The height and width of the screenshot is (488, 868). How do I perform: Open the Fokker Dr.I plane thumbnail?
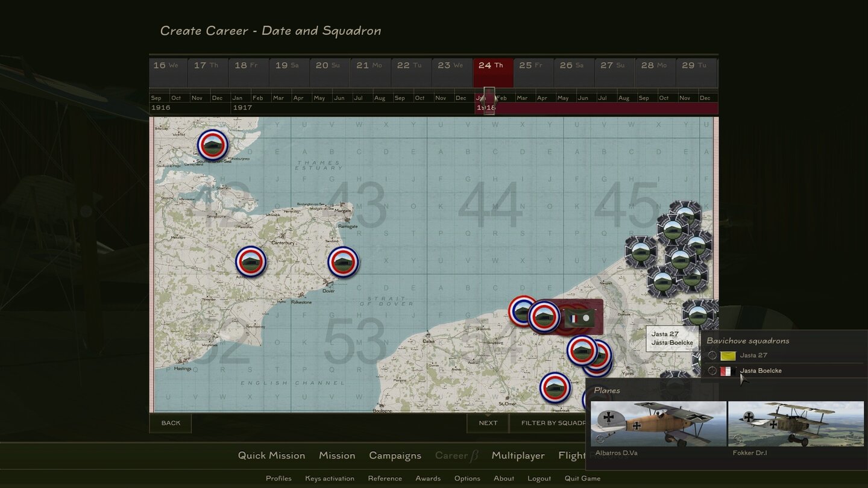pyautogui.click(x=796, y=424)
